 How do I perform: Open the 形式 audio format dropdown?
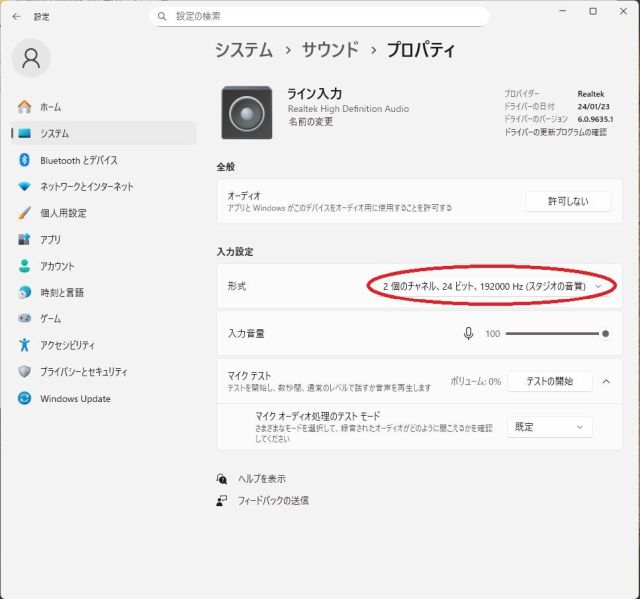(491, 286)
